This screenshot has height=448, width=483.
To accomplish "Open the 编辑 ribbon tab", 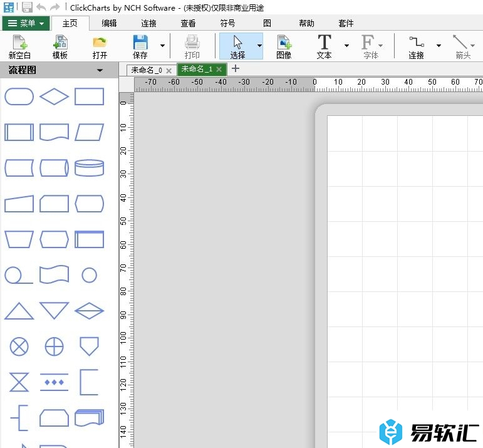I will [x=110, y=23].
